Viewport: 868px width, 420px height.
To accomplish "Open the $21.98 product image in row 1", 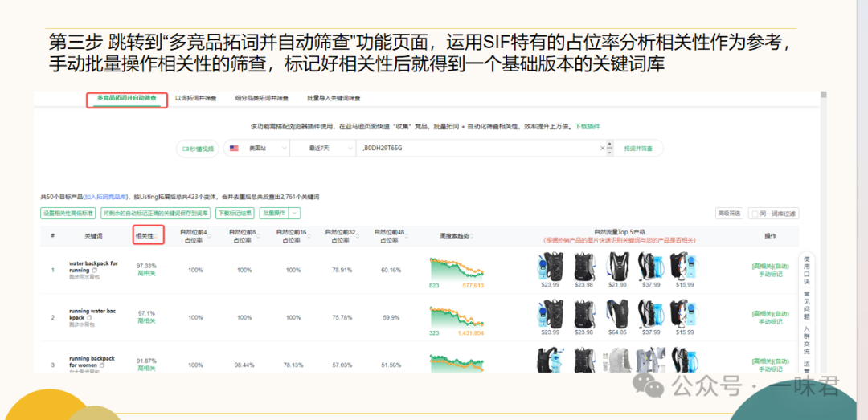I will [x=617, y=266].
